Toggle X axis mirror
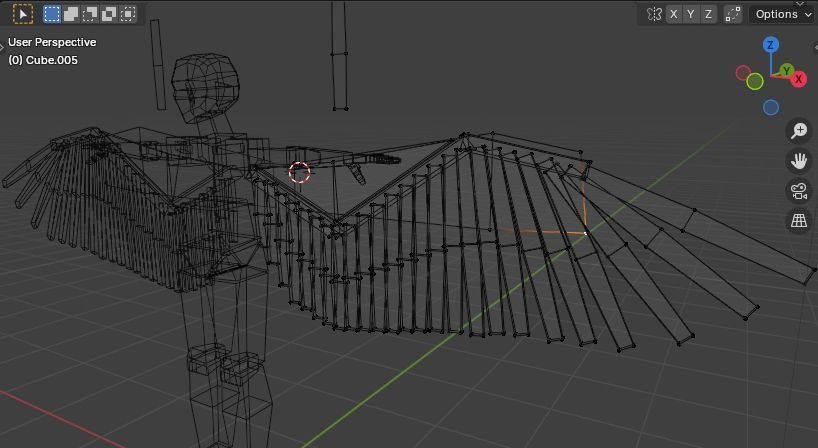Viewport: 818px width, 448px height. click(x=673, y=14)
